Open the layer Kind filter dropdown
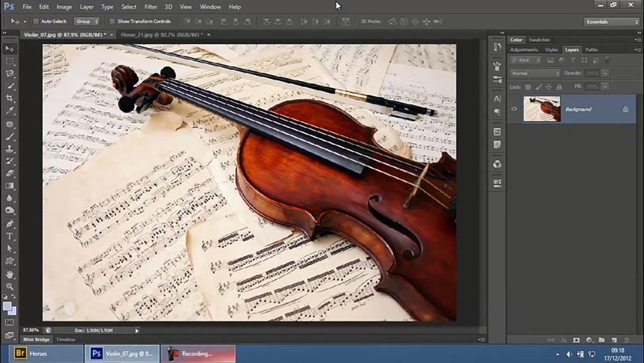 pyautogui.click(x=525, y=60)
